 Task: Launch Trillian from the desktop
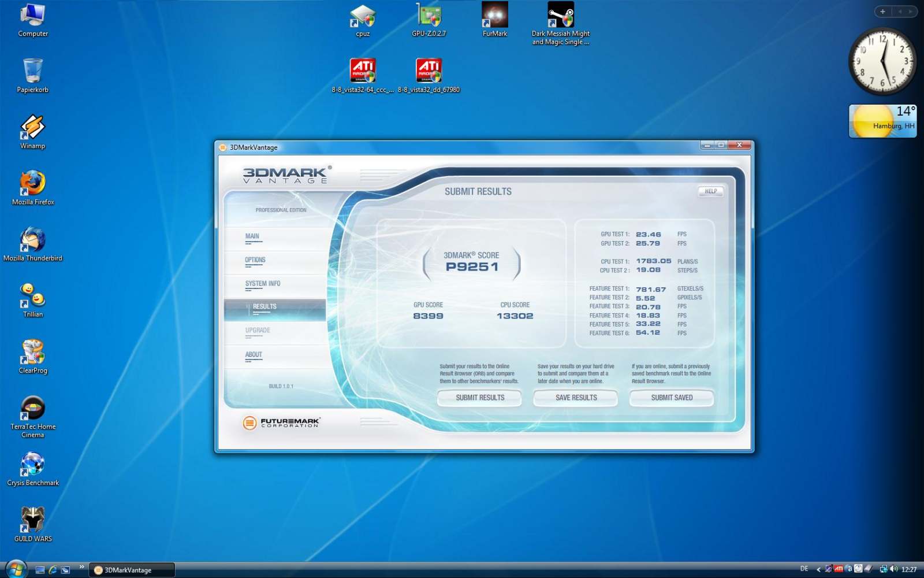tap(33, 300)
